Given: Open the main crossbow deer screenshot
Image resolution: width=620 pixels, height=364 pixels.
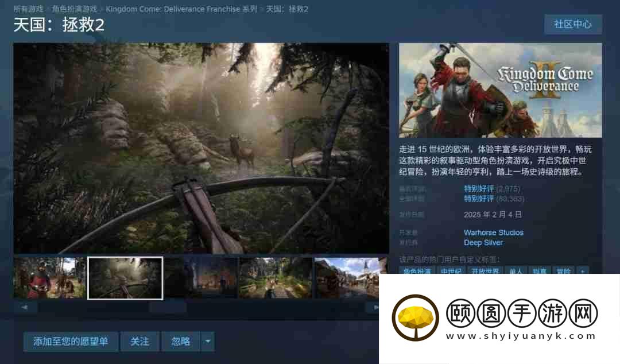Looking at the screenshot, I should 201,148.
